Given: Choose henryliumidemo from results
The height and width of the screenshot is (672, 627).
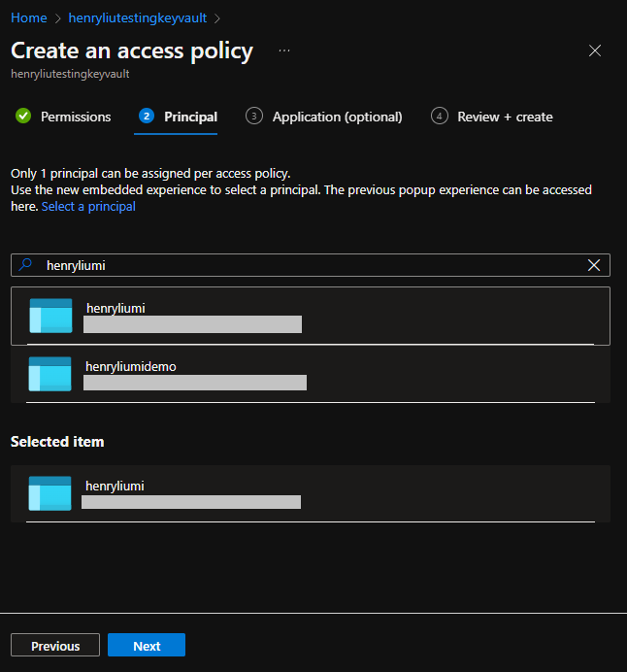Looking at the screenshot, I should [311, 374].
